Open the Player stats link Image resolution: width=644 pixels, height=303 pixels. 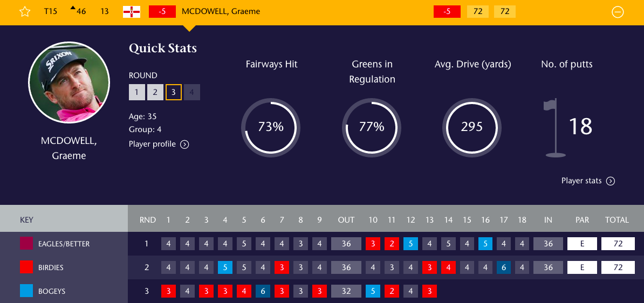coord(581,181)
